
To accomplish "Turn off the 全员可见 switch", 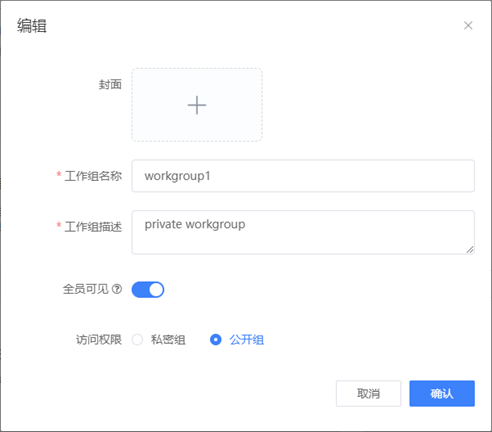I will [x=148, y=289].
